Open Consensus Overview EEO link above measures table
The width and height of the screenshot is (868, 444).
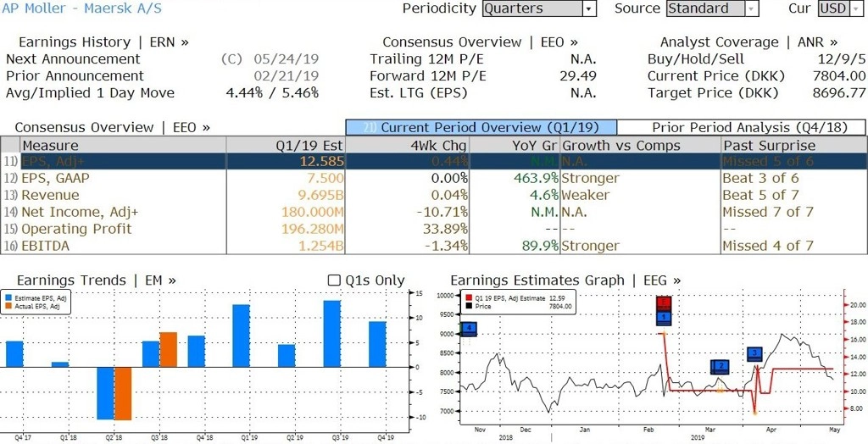[x=113, y=127]
